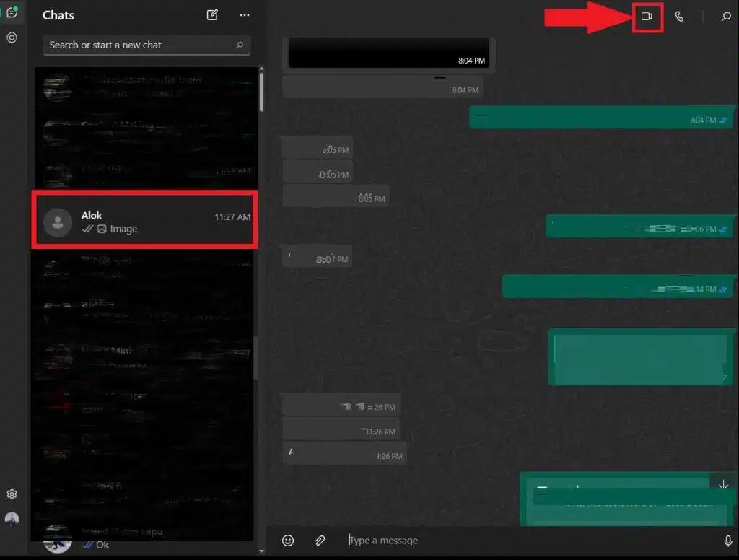
Task: Switch to the Chats panel in the sidebar
Action: [x=11, y=13]
